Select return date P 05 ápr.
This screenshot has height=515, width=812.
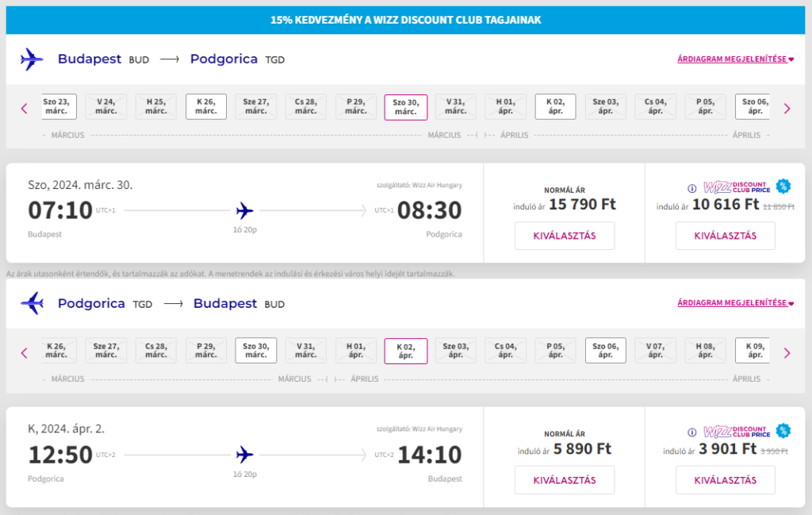[555, 351]
